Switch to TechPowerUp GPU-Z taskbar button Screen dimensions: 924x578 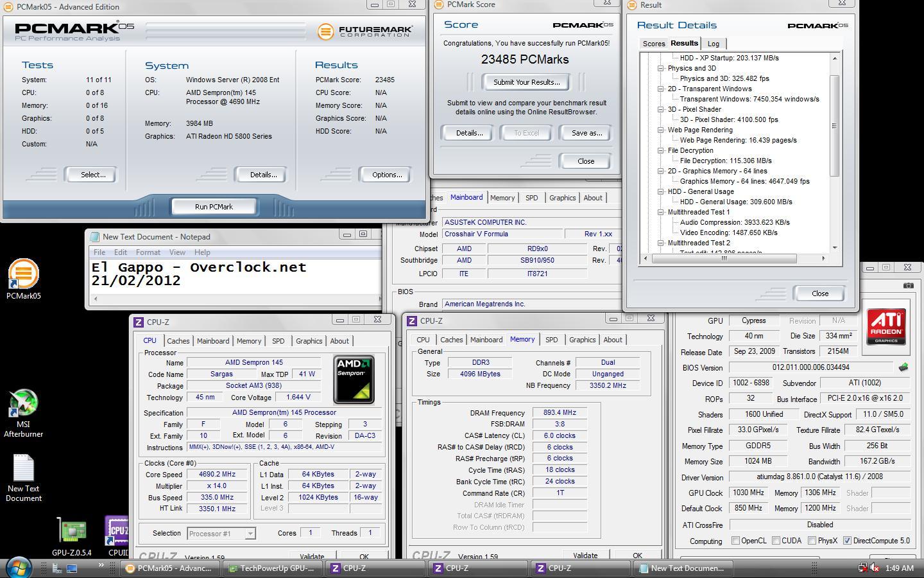coord(273,568)
